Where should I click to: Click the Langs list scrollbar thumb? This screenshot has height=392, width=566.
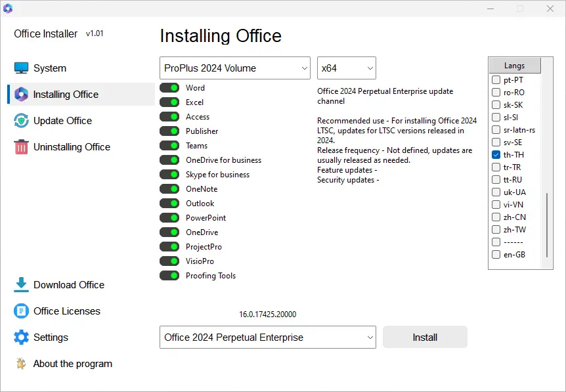[547, 225]
